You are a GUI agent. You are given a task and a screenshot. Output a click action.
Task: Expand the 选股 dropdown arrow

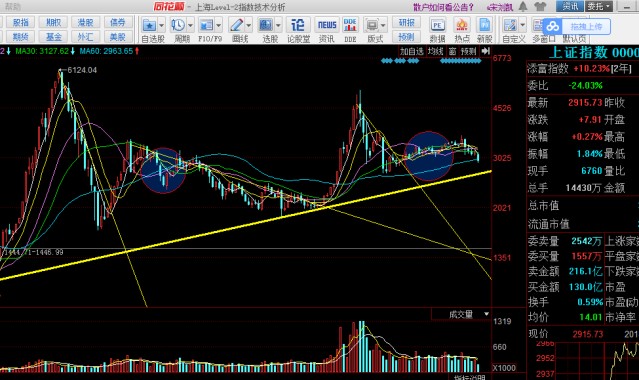coord(278,26)
